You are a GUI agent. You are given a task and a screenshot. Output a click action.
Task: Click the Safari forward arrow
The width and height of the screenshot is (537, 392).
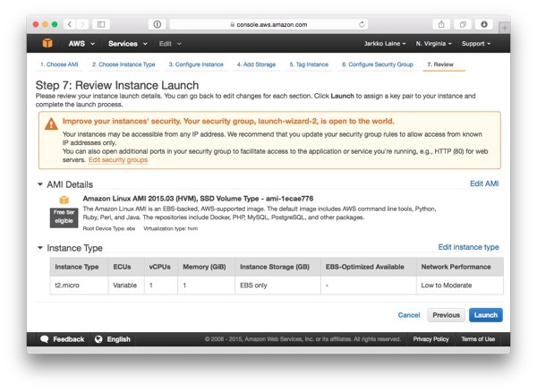coord(82,24)
